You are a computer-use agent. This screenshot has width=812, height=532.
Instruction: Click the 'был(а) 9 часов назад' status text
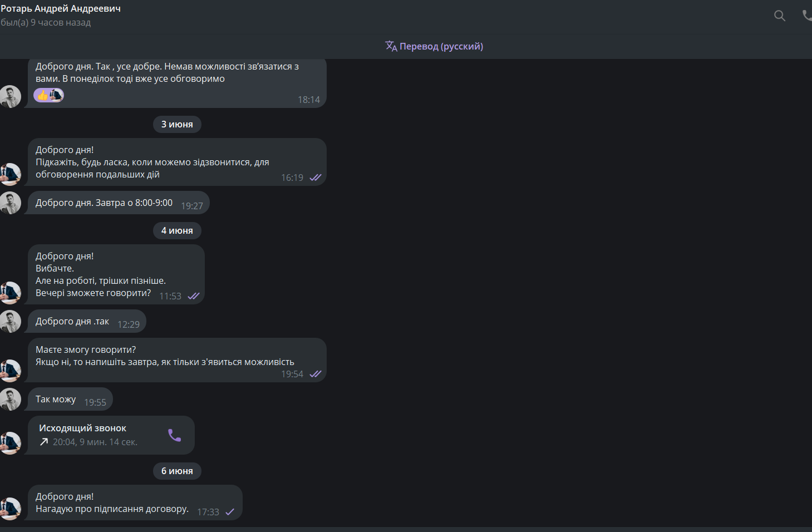click(x=46, y=22)
